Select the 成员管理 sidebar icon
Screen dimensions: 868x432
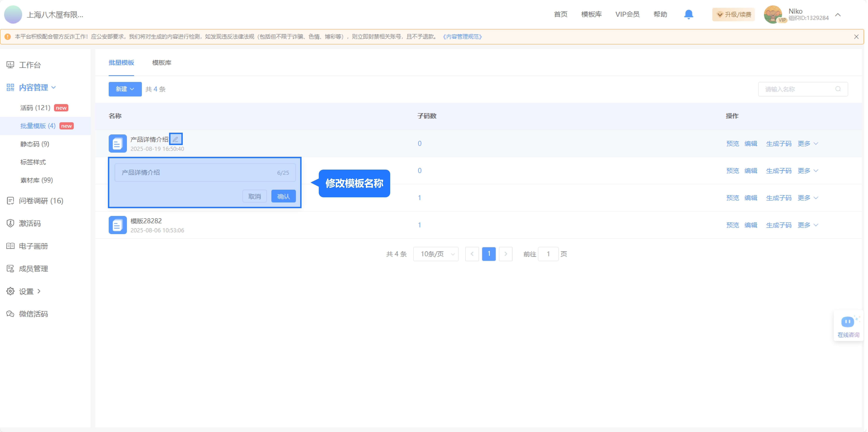point(10,268)
